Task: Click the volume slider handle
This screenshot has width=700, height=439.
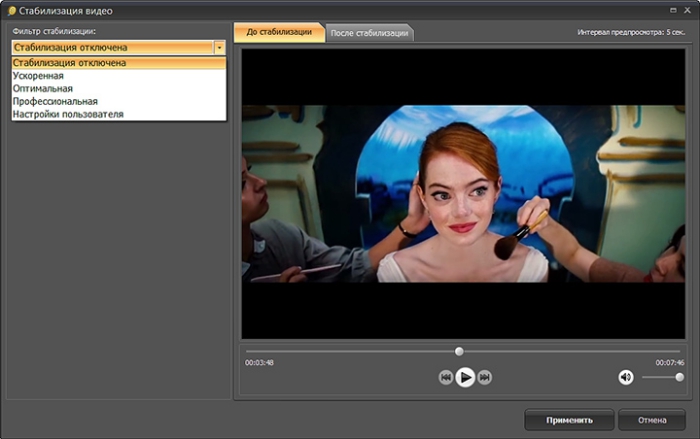Action: point(679,377)
